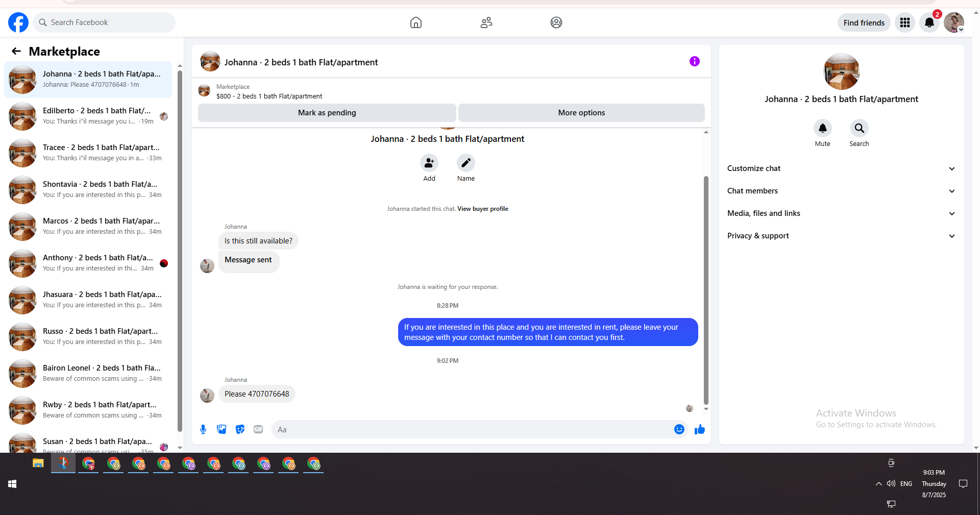Click the conversation list scrollbar
Viewport: 980px width, 515px height.
click(180, 250)
